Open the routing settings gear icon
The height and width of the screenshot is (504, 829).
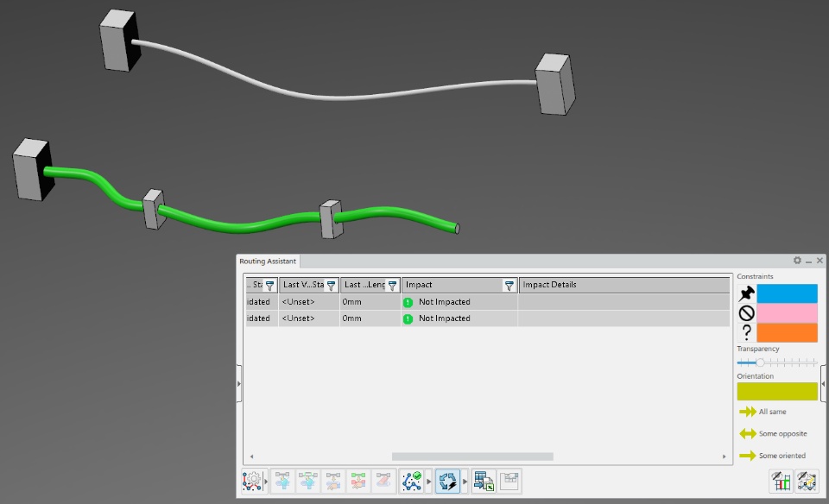(253, 482)
